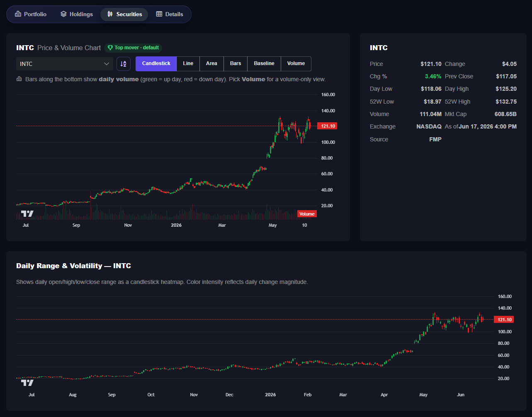532x417 pixels.
Task: Click the Securities candlestick icon
Action: pos(110,14)
